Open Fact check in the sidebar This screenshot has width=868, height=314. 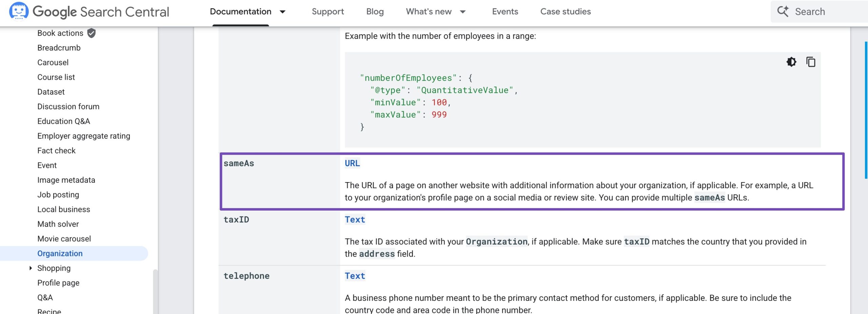click(57, 151)
